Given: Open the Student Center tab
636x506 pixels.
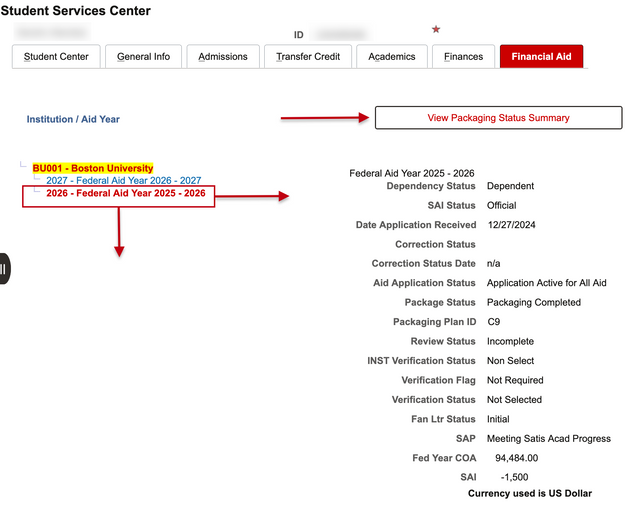Looking at the screenshot, I should tap(56, 56).
